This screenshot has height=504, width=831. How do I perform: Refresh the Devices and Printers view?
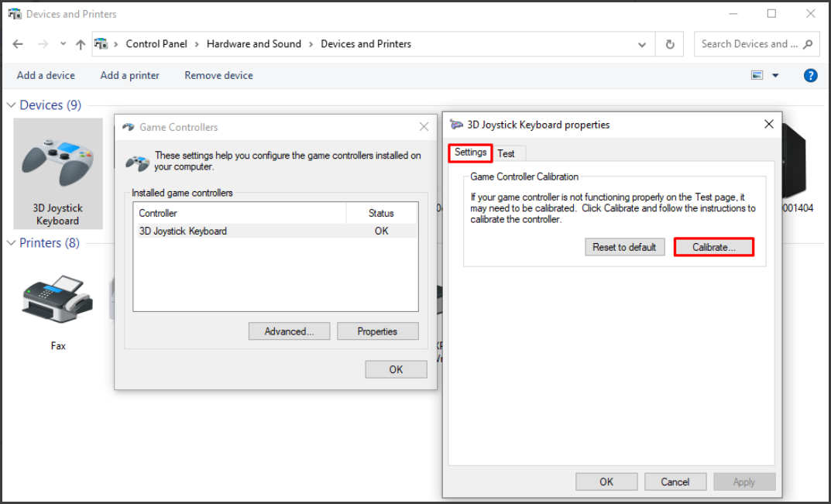[669, 44]
